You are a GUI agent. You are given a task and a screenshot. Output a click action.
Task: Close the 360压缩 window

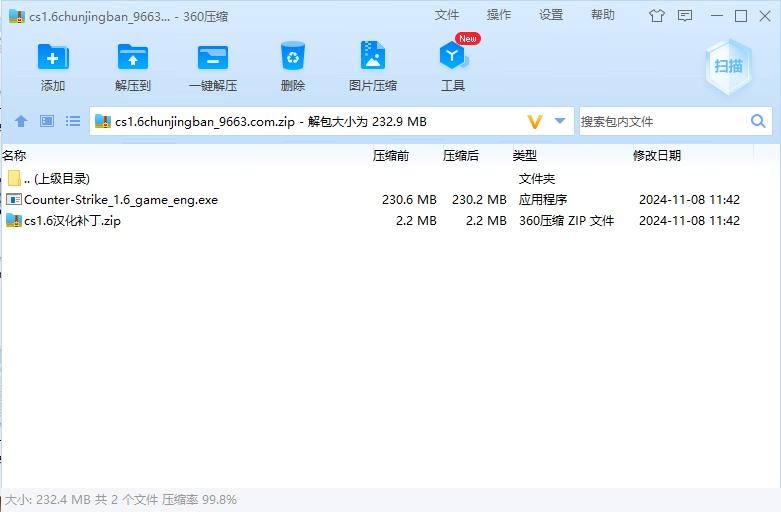[x=765, y=16]
